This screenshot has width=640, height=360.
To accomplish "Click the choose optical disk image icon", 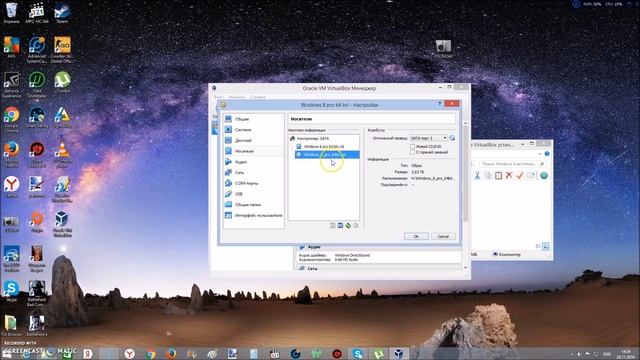I will pyautogui.click(x=452, y=138).
